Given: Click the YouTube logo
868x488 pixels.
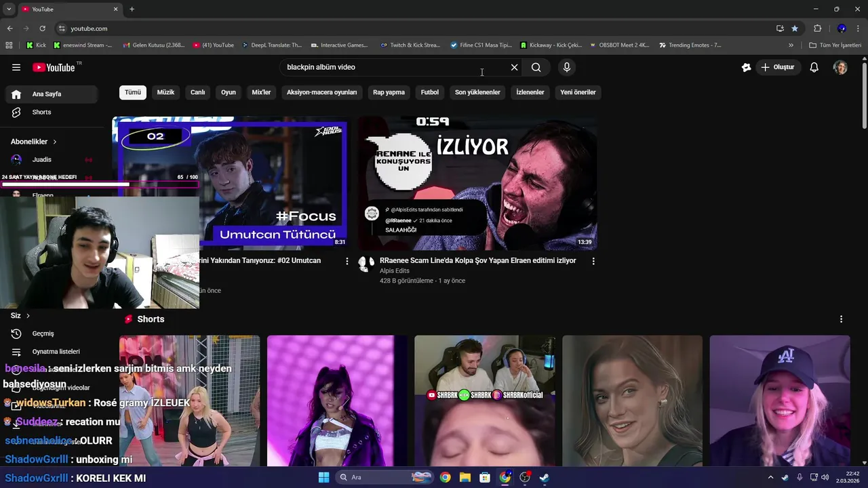Looking at the screenshot, I should 54,67.
